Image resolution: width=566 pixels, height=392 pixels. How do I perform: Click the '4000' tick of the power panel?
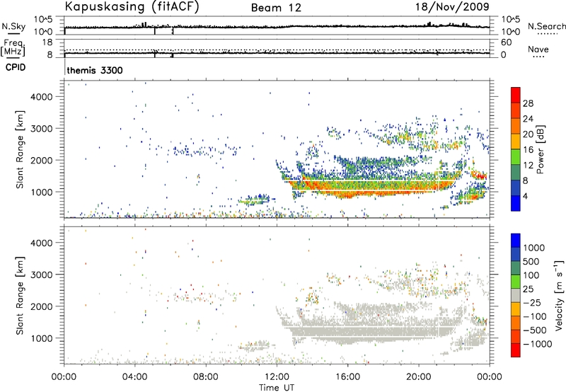(42, 97)
